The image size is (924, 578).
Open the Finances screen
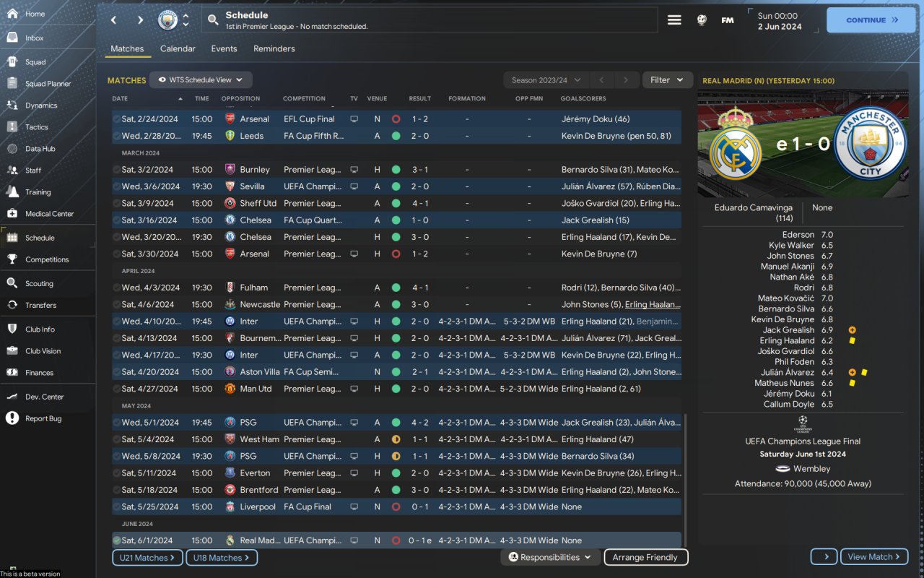coord(48,373)
